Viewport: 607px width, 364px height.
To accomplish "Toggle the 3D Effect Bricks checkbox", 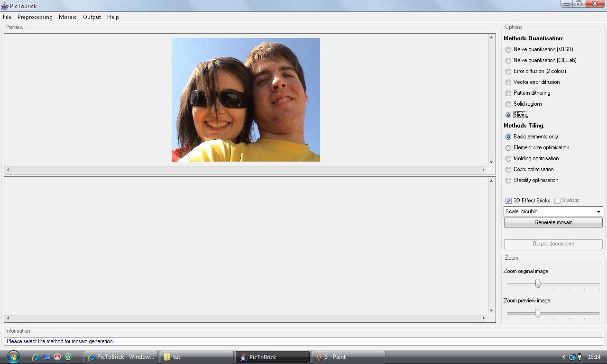I will coord(508,200).
